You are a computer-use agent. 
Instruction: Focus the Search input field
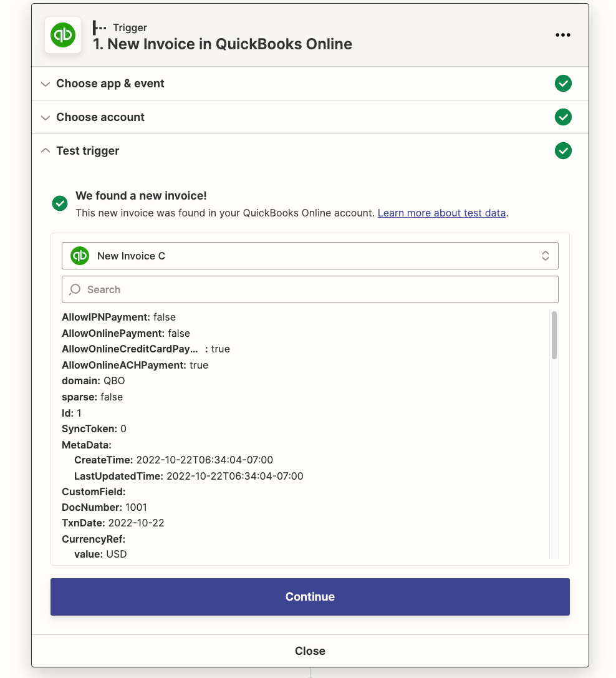pyautogui.click(x=310, y=289)
